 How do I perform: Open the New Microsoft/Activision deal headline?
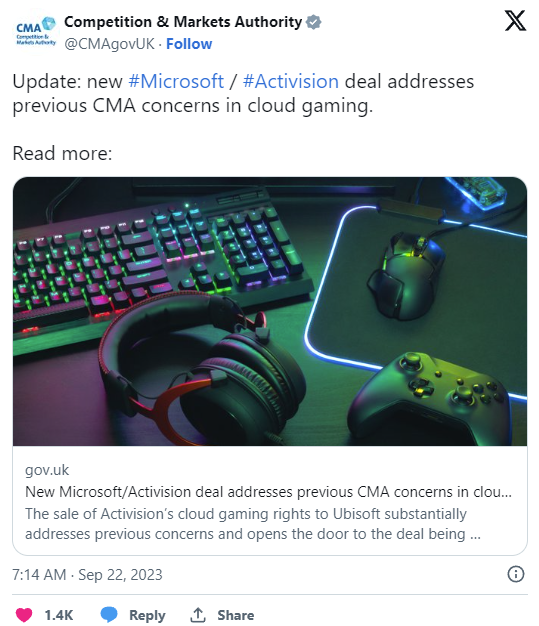268,492
